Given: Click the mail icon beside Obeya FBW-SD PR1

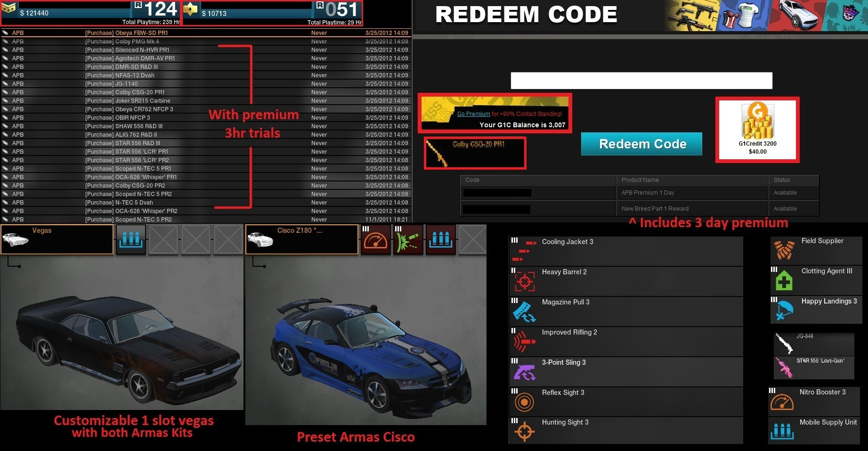Looking at the screenshot, I should pos(5,33).
